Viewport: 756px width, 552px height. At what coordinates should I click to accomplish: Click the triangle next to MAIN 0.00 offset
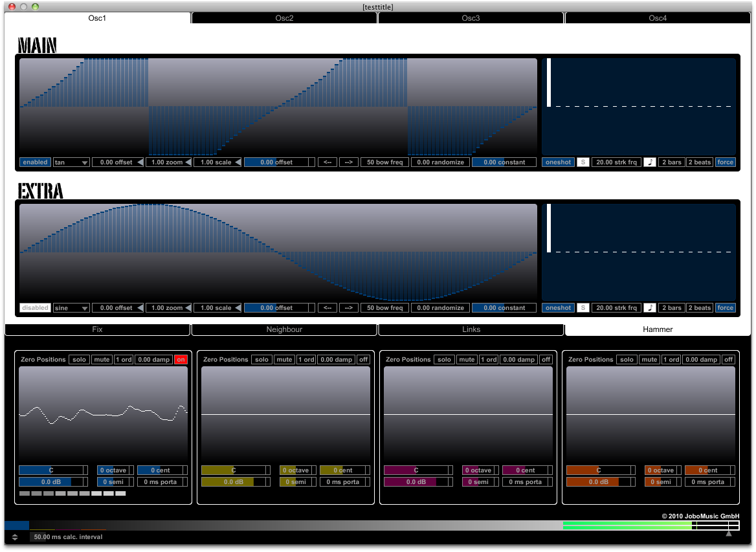point(140,162)
